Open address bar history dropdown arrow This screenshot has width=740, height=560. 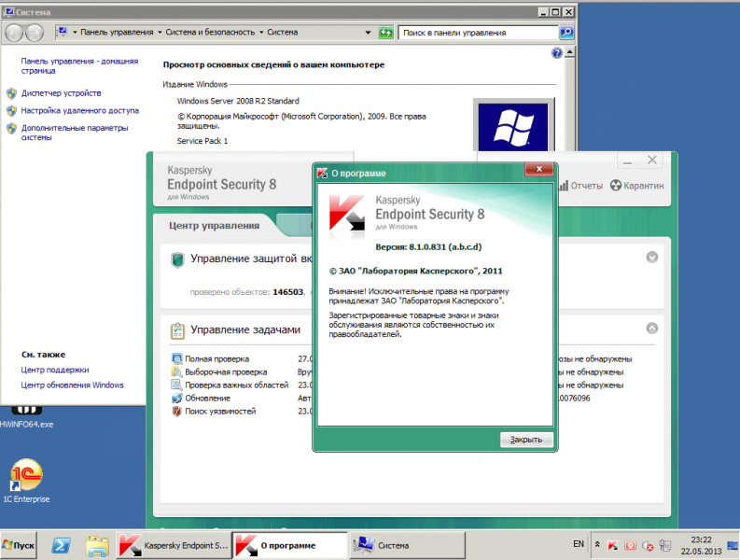(x=368, y=33)
